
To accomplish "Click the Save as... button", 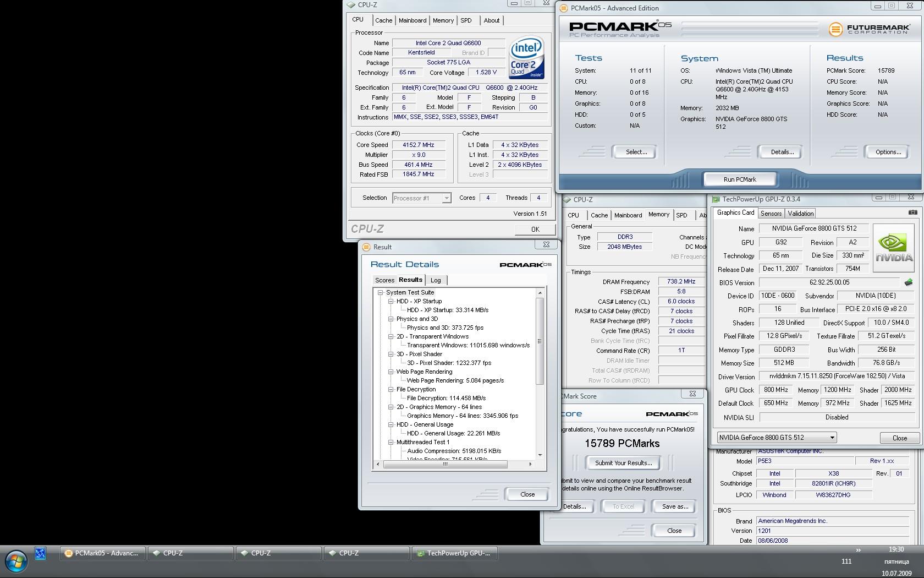I will tap(675, 506).
